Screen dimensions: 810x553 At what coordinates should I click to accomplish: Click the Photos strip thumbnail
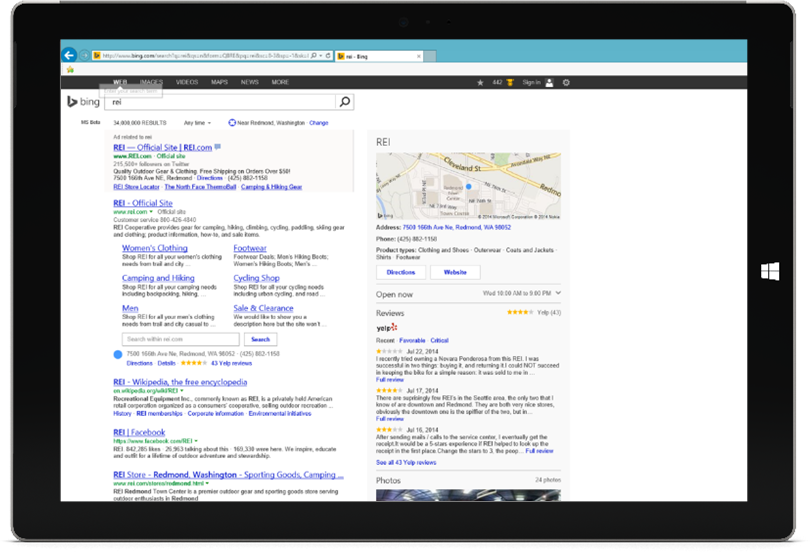(x=469, y=495)
